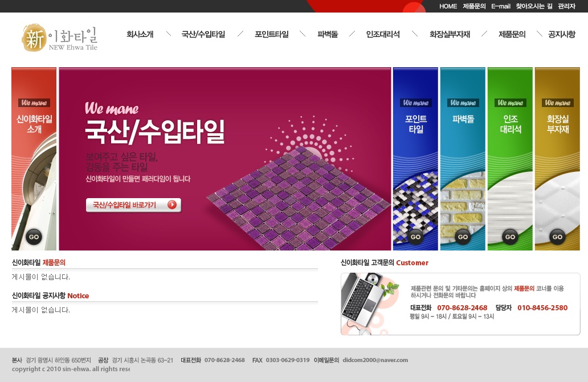Viewport: 588px width, 382px height.
Task: Open the 회사소개 menu
Action: pyautogui.click(x=140, y=35)
